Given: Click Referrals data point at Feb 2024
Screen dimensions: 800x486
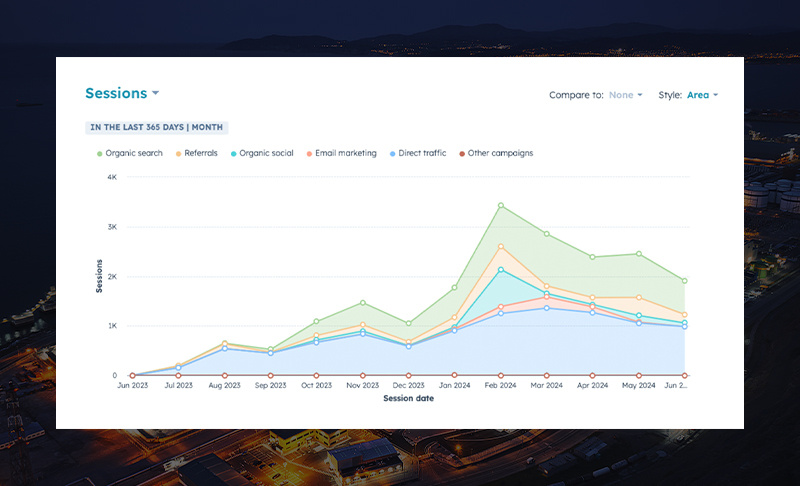Looking at the screenshot, I should coord(501,246).
